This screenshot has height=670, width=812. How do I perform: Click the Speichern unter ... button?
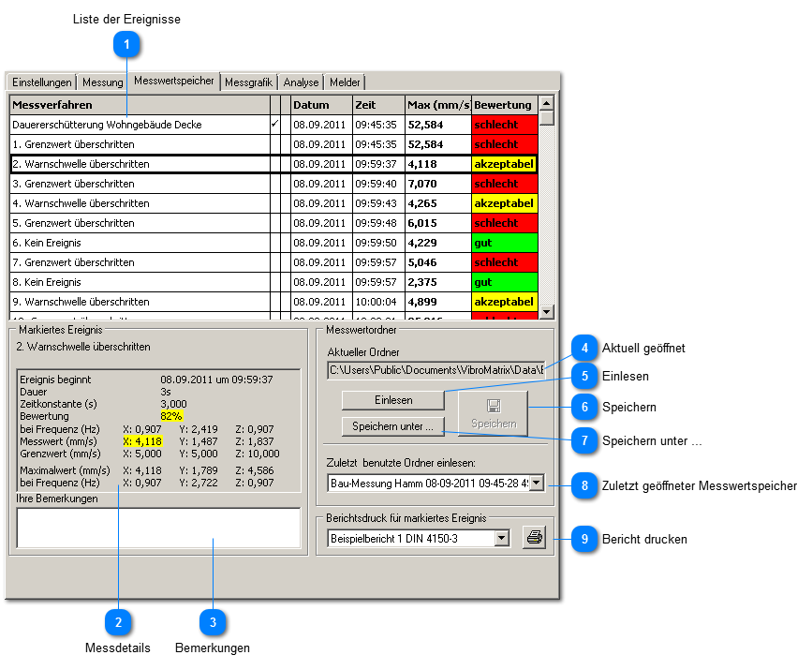click(x=392, y=427)
